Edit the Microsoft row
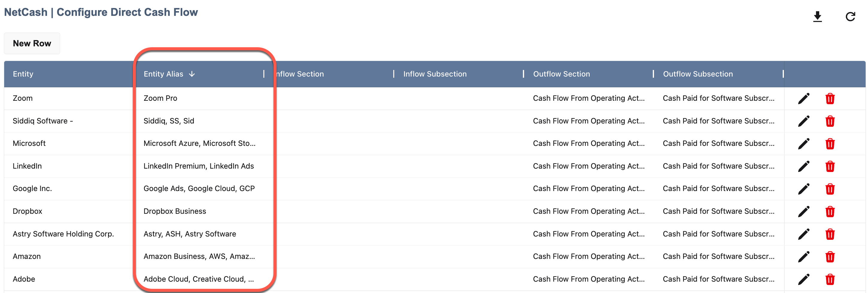 [804, 144]
